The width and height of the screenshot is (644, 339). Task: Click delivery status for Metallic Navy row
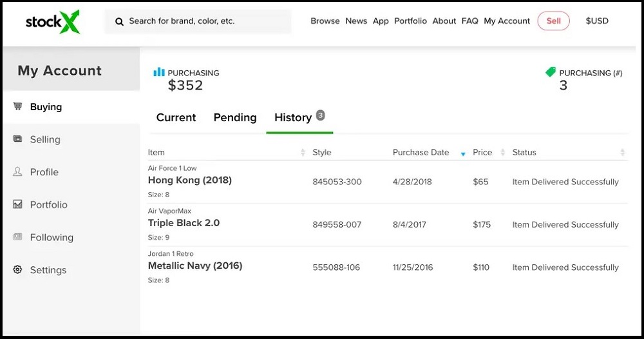[565, 267]
